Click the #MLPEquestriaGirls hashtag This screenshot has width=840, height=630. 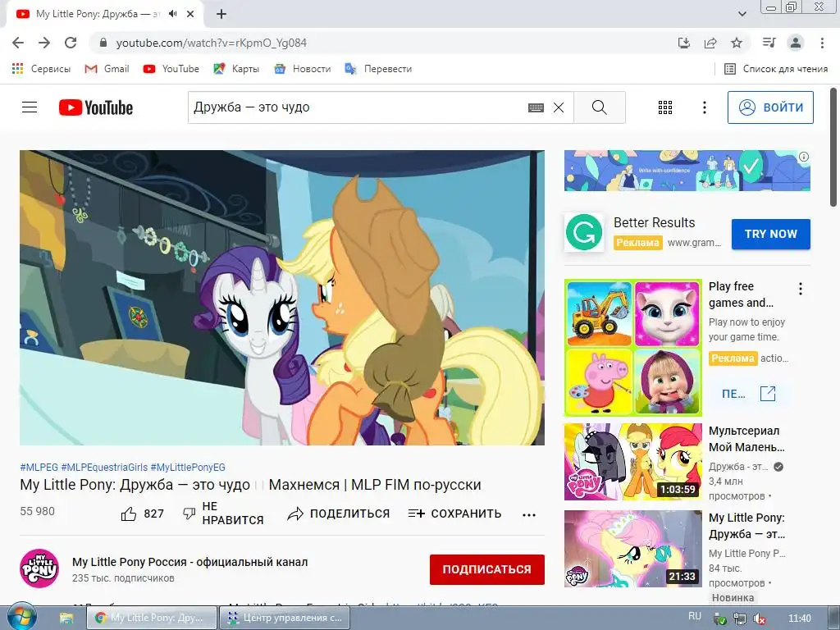coord(104,467)
